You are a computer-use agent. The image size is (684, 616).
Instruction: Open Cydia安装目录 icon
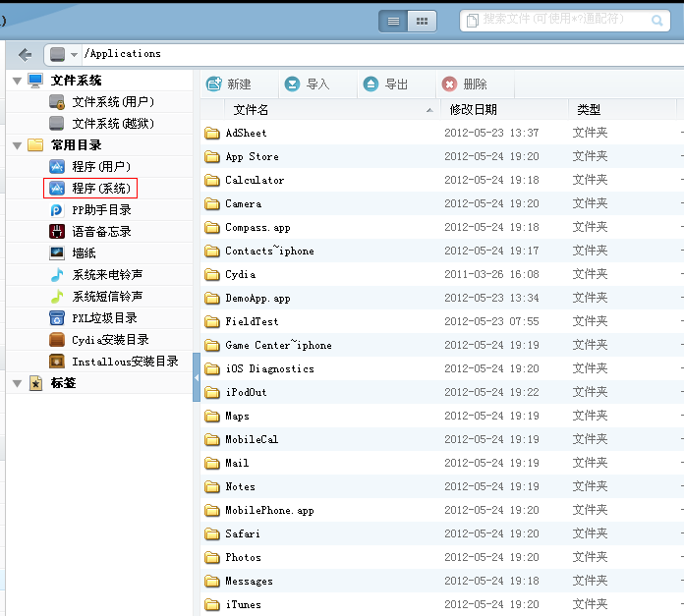point(57,340)
